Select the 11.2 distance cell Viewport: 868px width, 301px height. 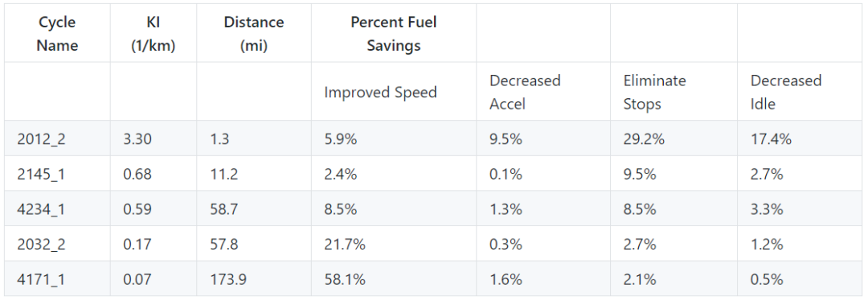coord(254,174)
